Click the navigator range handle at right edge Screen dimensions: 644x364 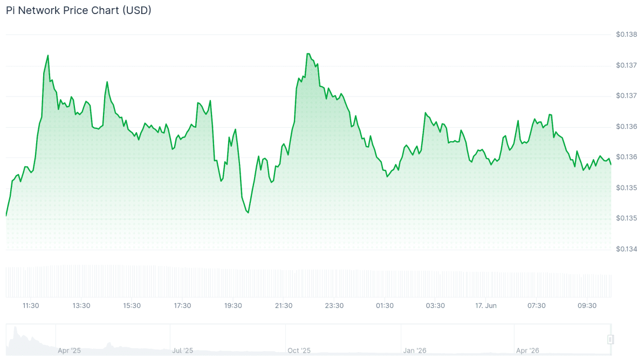611,339
